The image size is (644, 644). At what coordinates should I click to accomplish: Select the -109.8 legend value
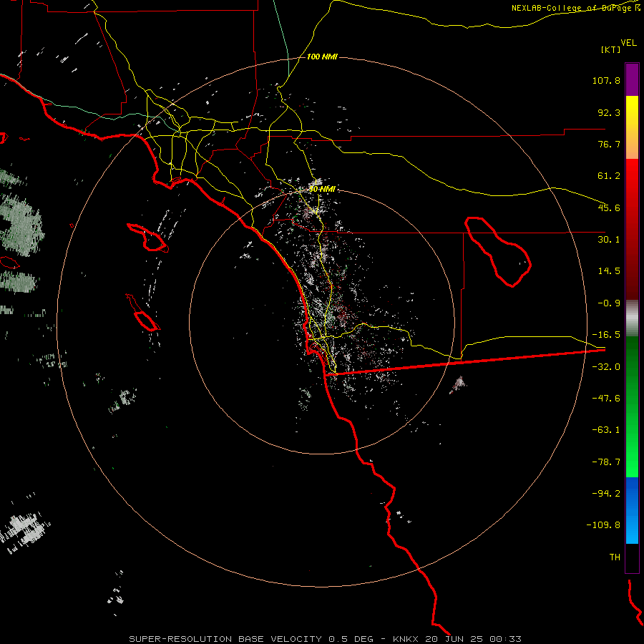(603, 525)
